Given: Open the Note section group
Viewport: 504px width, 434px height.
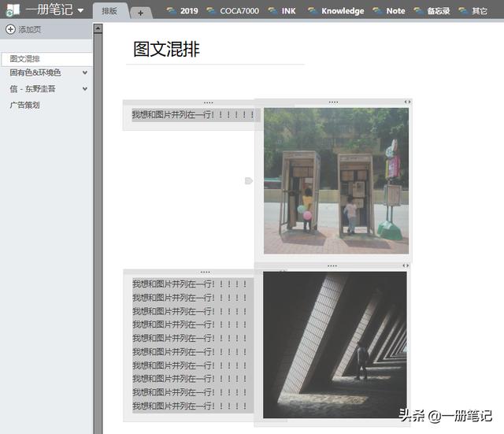Looking at the screenshot, I should click(x=395, y=11).
